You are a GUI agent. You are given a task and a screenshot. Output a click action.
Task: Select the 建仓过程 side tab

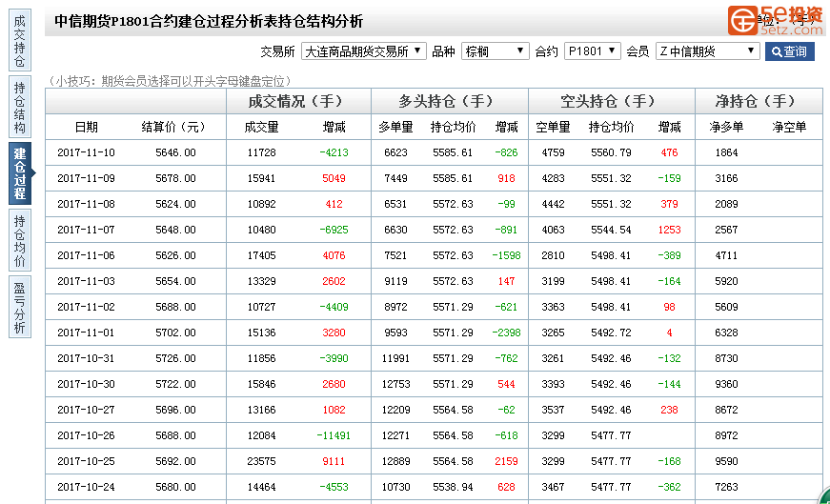pos(20,173)
